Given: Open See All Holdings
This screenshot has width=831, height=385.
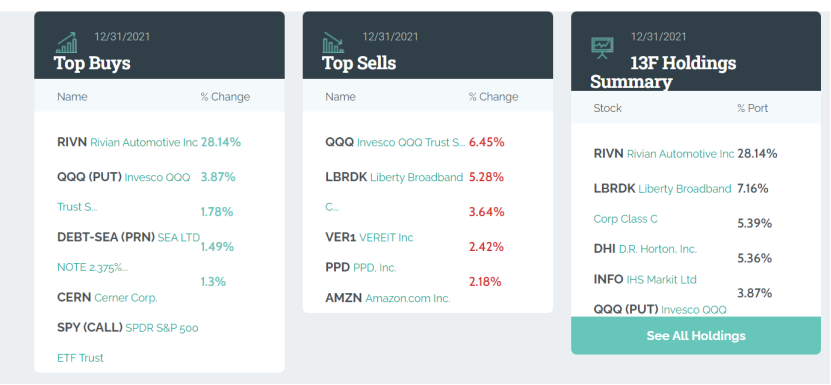Looking at the screenshot, I should (696, 336).
